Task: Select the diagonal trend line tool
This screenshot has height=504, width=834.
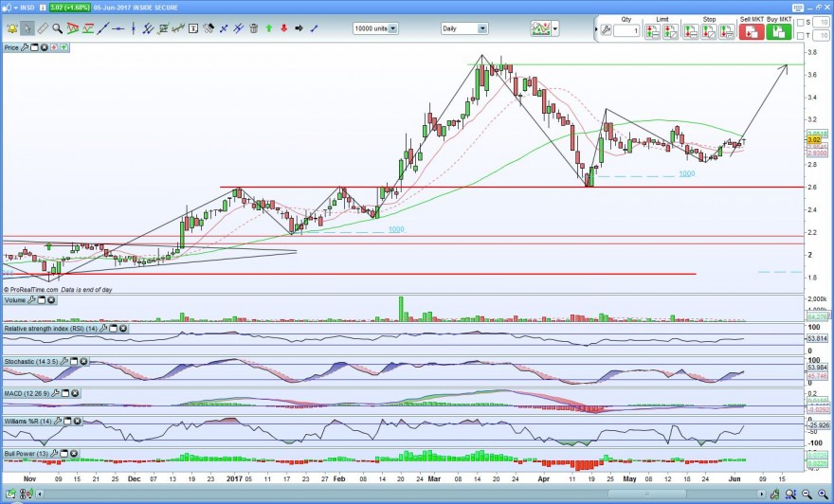Action: 103,28
